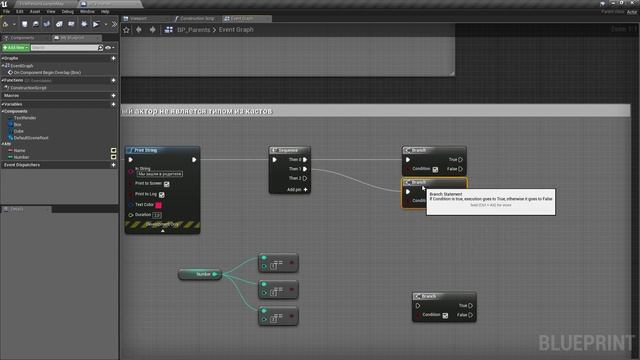640x360 pixels.
Task: Click the Then 2 output pin
Action: pyautogui.click(x=305, y=178)
